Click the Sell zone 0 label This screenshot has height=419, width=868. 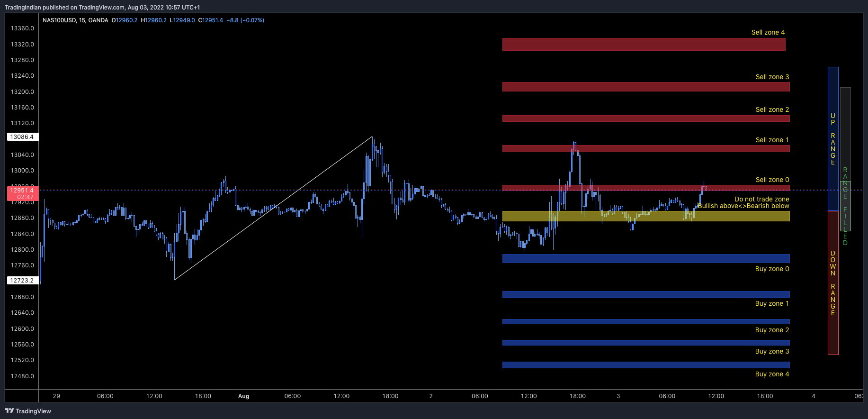(x=772, y=180)
